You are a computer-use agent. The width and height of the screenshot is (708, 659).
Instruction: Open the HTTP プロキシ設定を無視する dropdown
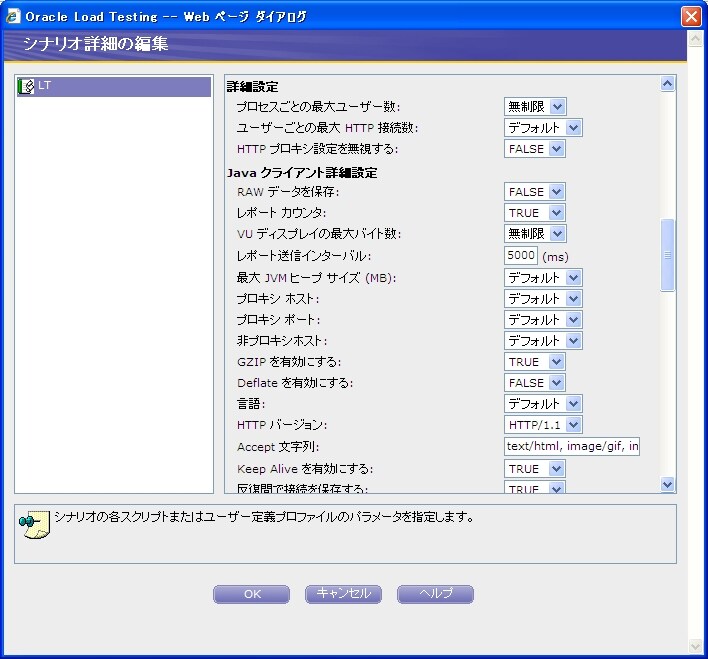(535, 149)
